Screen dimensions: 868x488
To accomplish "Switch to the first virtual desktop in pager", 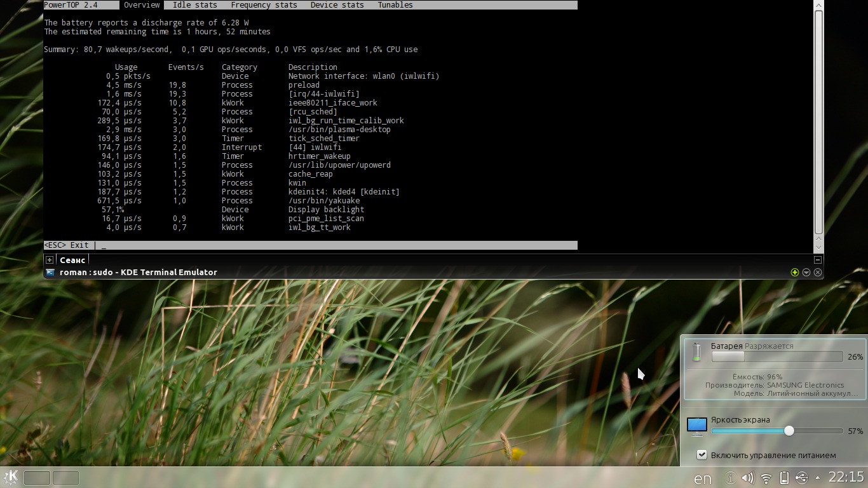I will coord(37,478).
